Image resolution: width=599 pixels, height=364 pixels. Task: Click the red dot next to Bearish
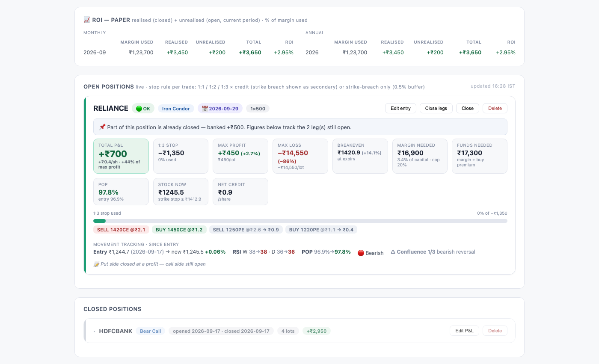[x=361, y=253]
